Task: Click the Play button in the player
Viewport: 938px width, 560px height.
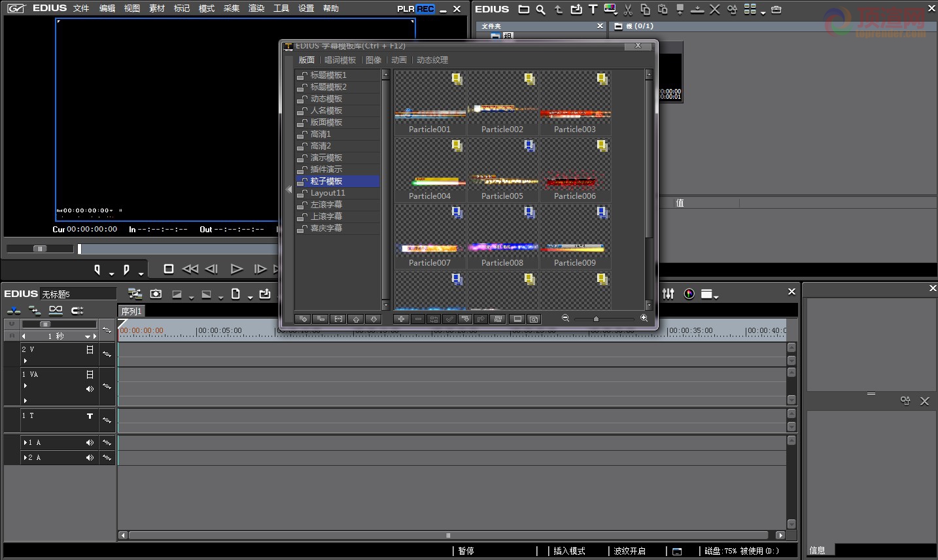Action: click(x=237, y=269)
